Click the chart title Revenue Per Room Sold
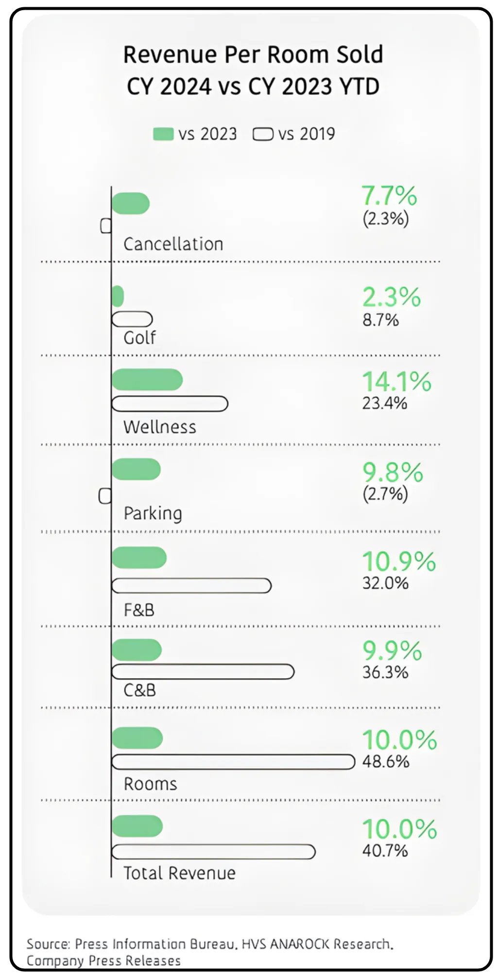The width and height of the screenshot is (498, 980). pyautogui.click(x=253, y=54)
